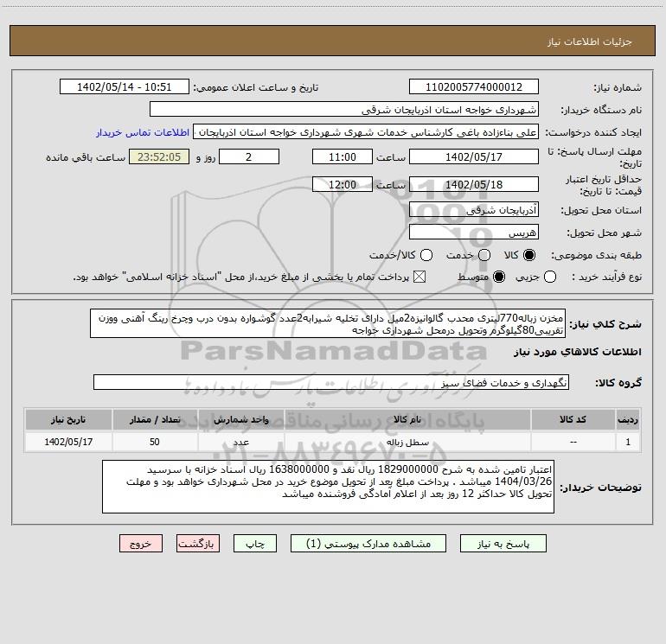Open the اطلاعات تماس خریدار link
This screenshot has height=644, width=666.
[143, 132]
